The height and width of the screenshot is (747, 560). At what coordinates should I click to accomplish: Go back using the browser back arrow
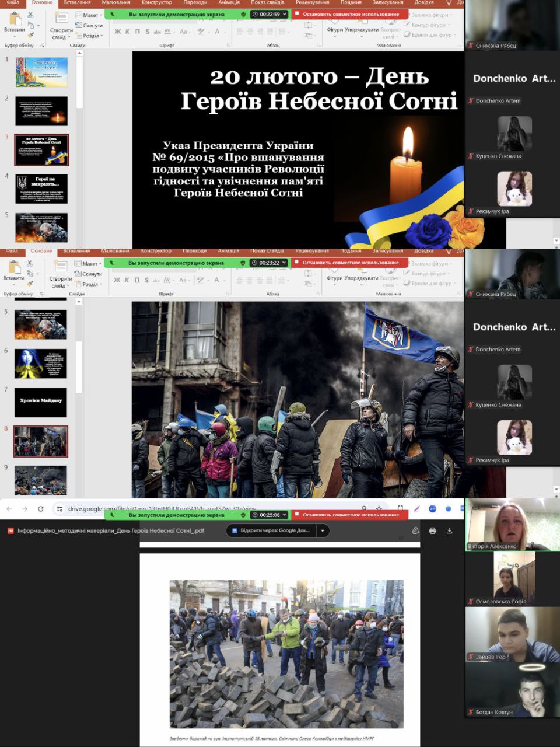pos(9,509)
